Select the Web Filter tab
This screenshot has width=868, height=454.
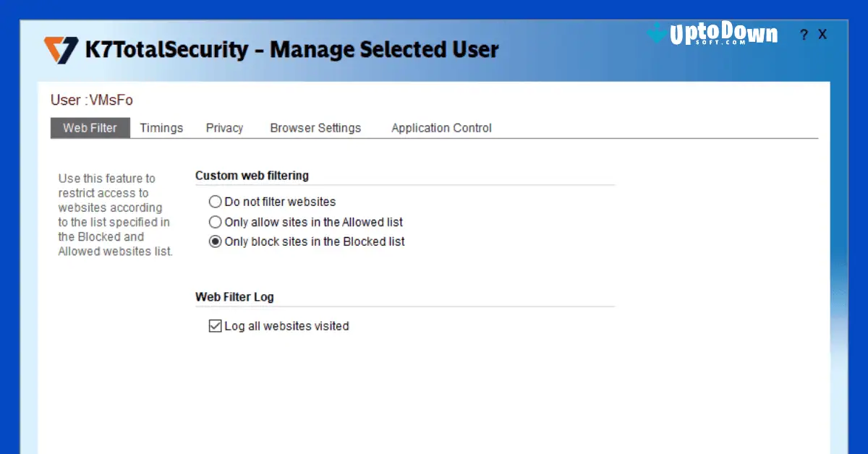coord(90,127)
